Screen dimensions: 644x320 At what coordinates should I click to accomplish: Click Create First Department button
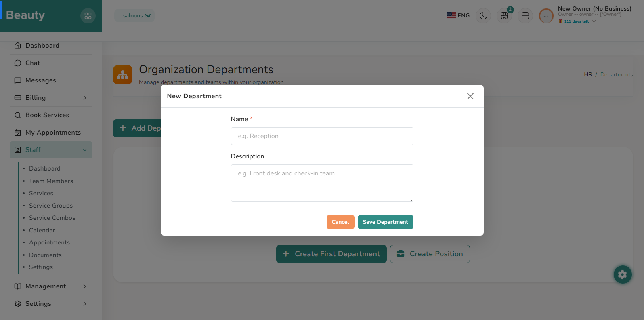(331, 254)
